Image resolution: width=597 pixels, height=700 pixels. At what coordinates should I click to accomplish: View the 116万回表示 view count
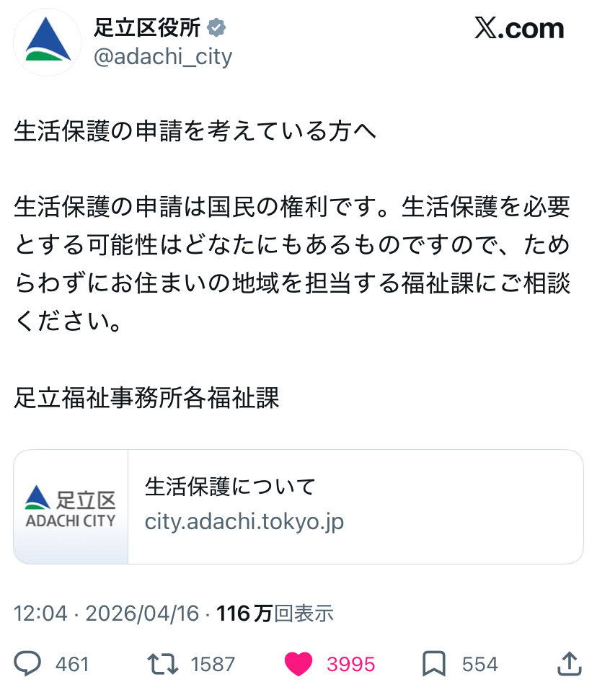click(x=275, y=613)
